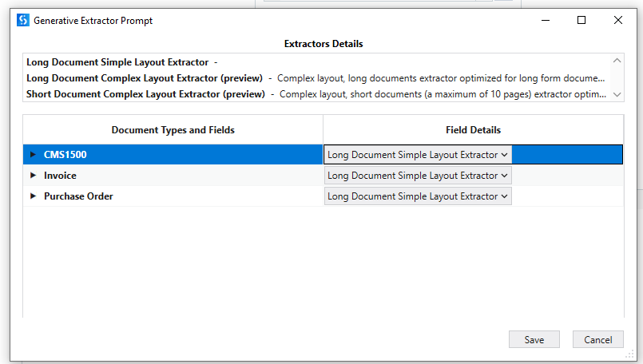
Task: Select the Invoice row label
Action: click(60, 176)
